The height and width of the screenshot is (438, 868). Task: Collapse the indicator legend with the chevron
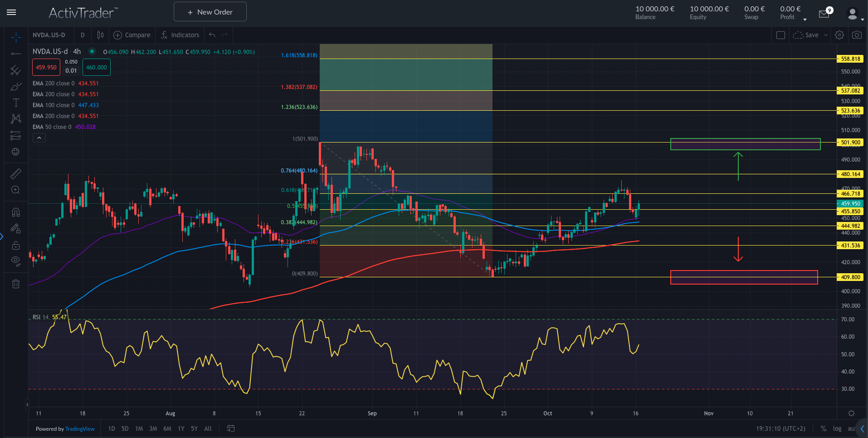(39, 138)
